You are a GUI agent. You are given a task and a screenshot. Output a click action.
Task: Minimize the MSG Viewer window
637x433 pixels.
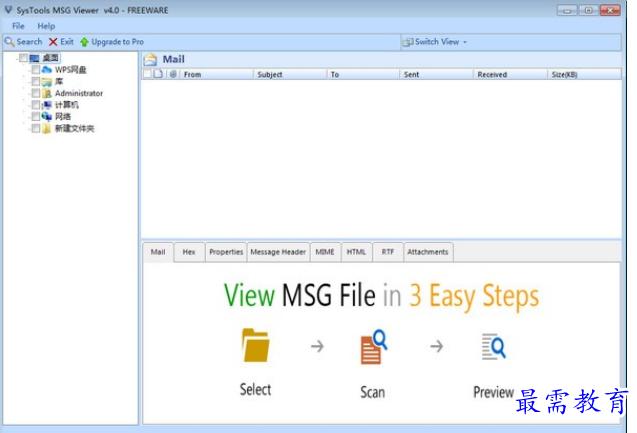click(567, 11)
